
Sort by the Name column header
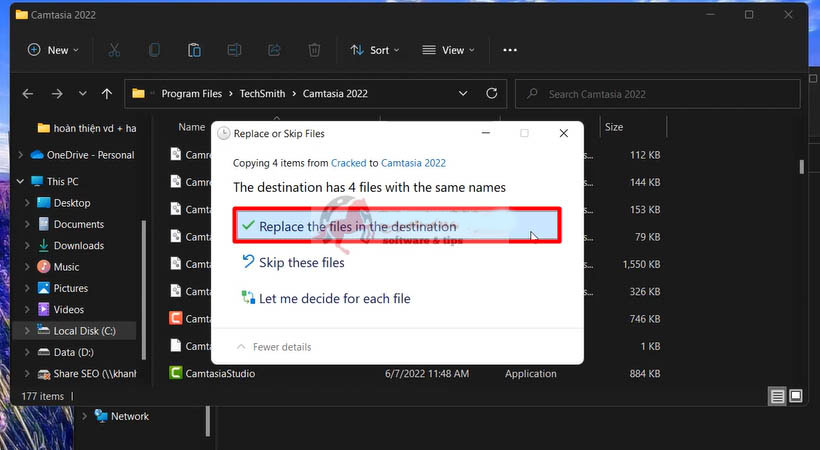(x=191, y=127)
